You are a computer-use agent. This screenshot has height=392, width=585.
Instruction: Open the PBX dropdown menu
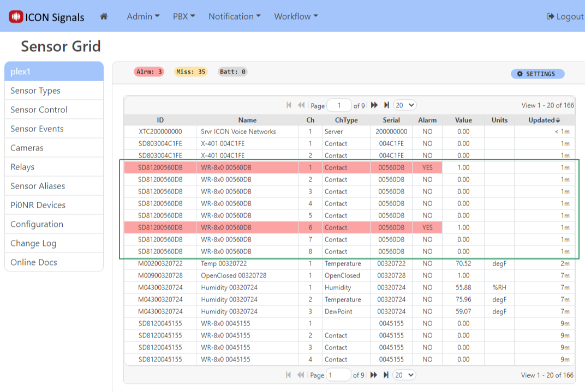(184, 16)
